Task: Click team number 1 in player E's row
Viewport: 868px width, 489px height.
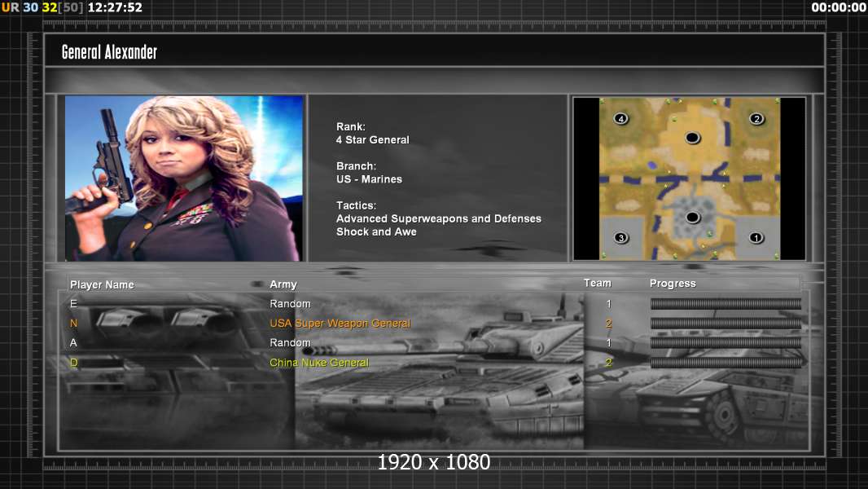Action: [608, 303]
